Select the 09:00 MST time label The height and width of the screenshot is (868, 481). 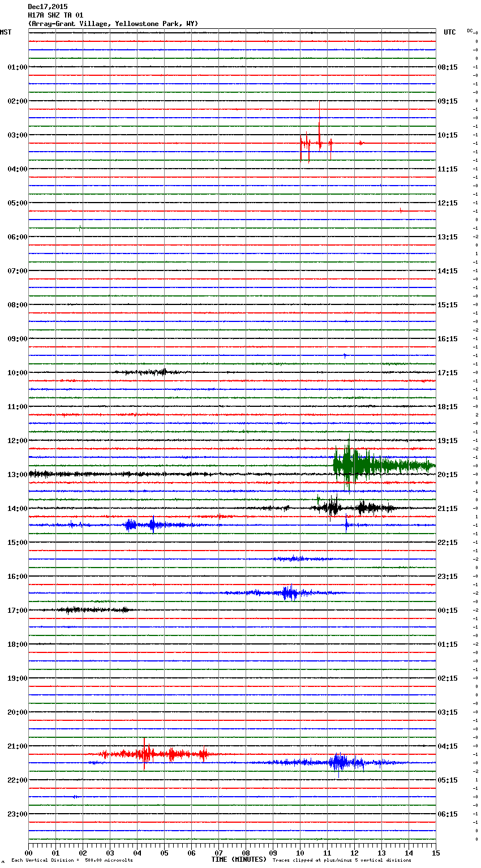pyautogui.click(x=18, y=339)
